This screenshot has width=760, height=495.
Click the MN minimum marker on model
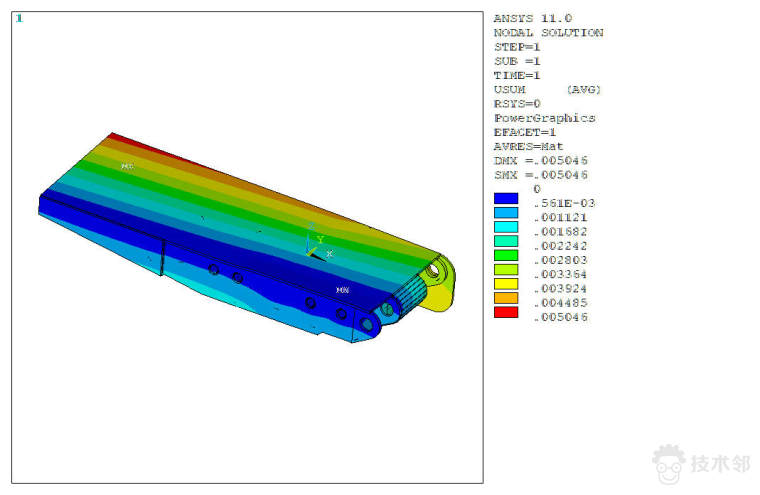coord(343,290)
